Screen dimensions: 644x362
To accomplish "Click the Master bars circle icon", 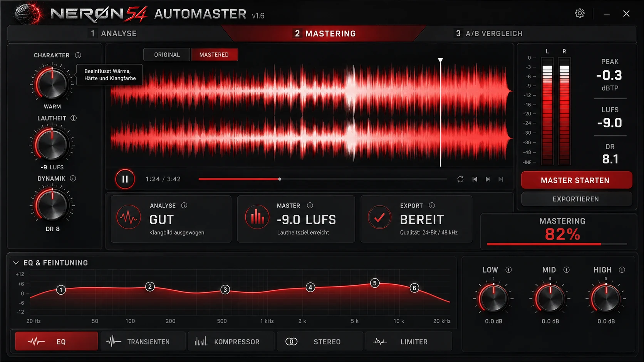I will [257, 218].
